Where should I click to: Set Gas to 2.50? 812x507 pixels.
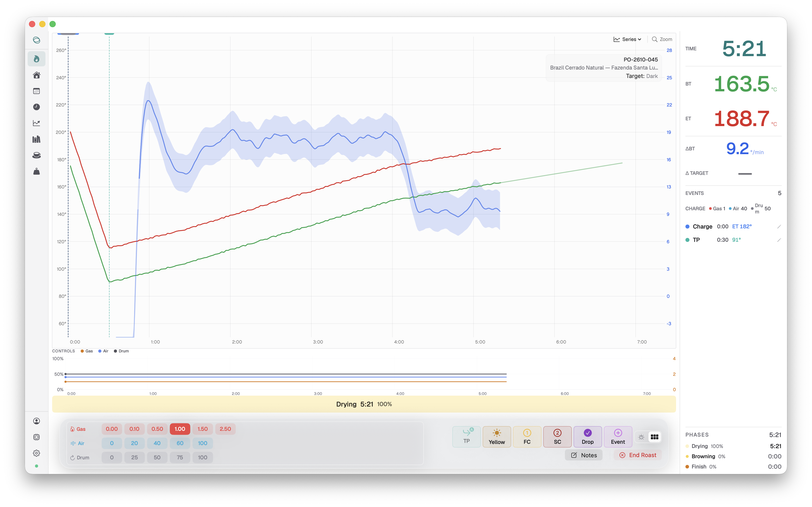[x=225, y=429]
